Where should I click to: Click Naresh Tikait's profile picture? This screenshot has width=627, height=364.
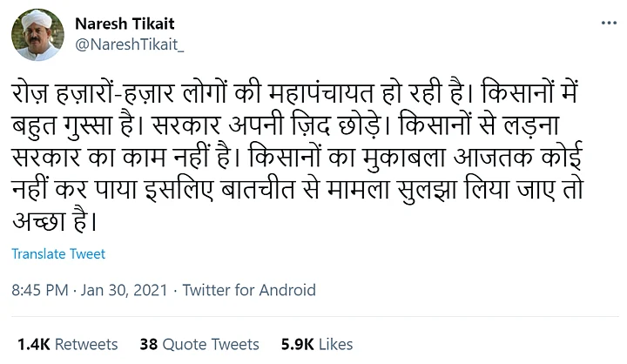click(37, 35)
